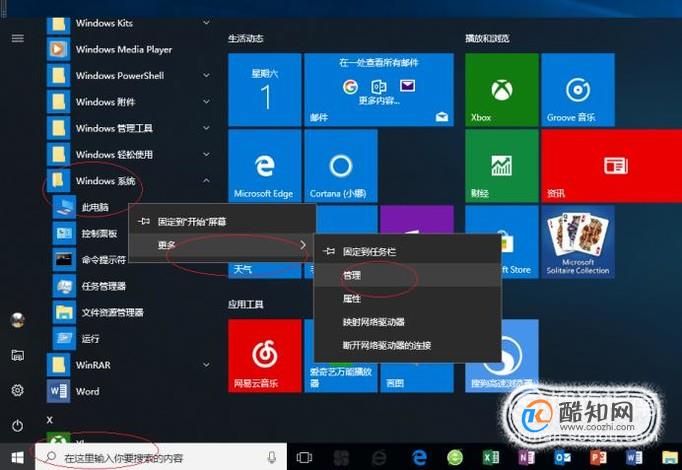Click the Power button icon
Image resolution: width=682 pixels, height=470 pixels.
pyautogui.click(x=18, y=425)
